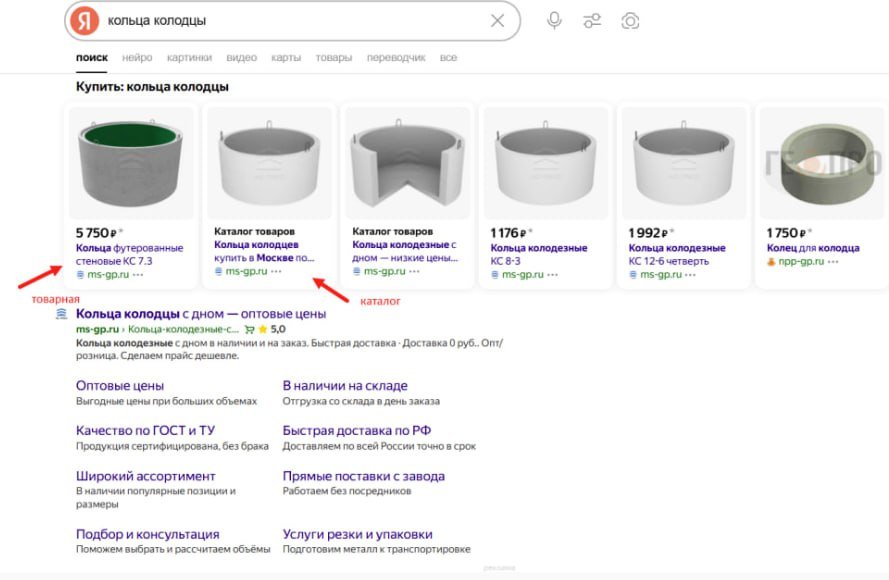Open the 'карты' search tab

point(286,58)
